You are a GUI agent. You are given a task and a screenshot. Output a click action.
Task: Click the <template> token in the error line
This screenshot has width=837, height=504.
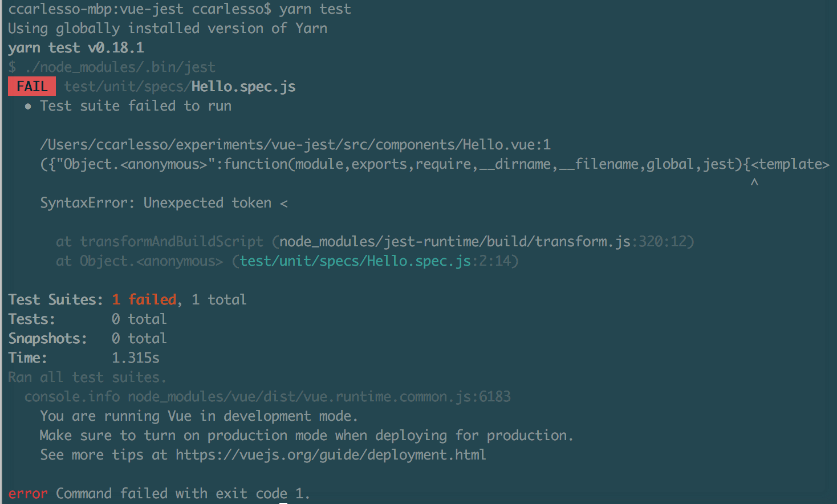(790, 164)
